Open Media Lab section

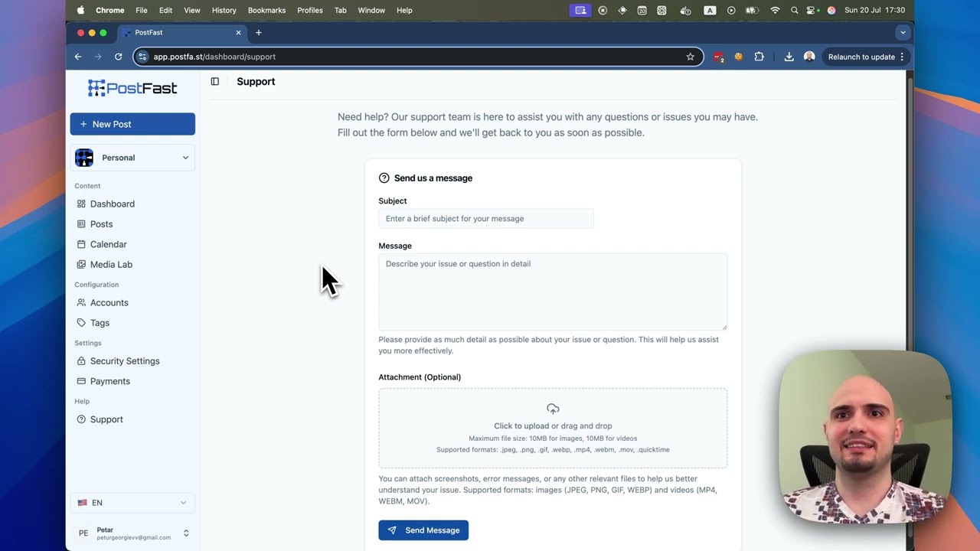(x=111, y=264)
